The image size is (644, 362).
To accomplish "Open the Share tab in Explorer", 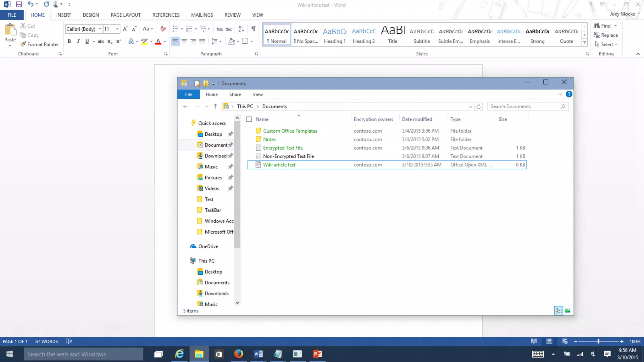I will 235,94.
